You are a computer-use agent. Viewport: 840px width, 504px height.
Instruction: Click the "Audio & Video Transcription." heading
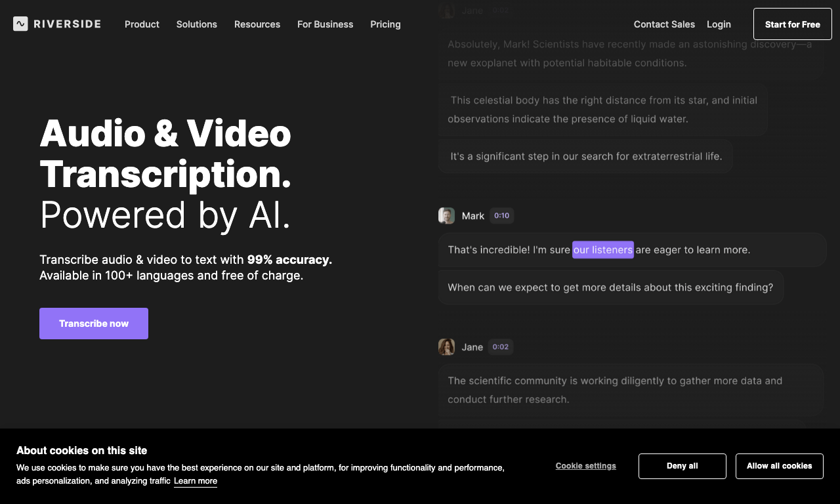coord(165,154)
